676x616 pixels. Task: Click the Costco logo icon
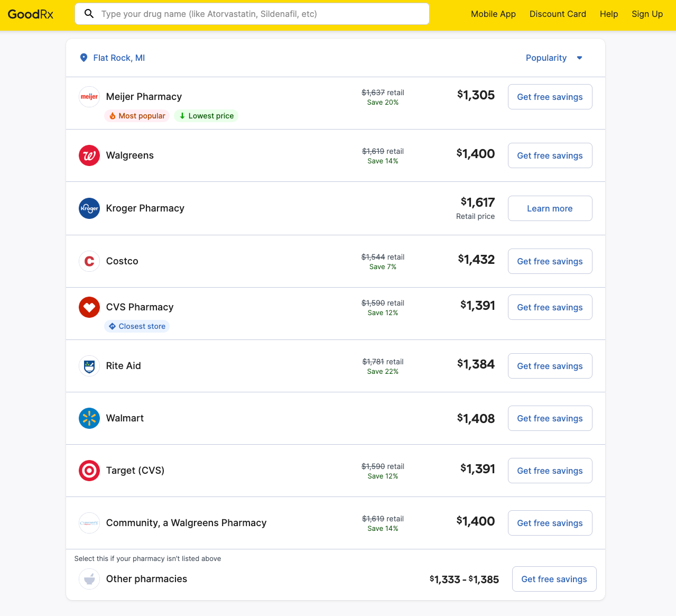89,261
